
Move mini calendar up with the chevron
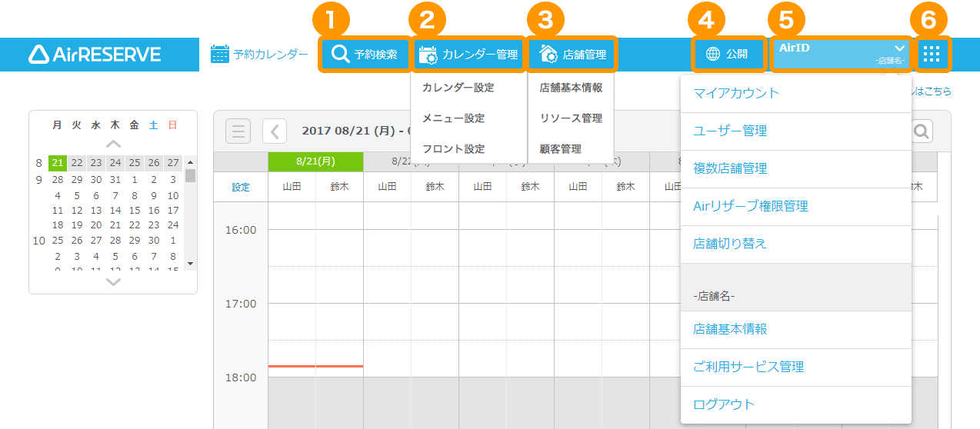[x=113, y=144]
